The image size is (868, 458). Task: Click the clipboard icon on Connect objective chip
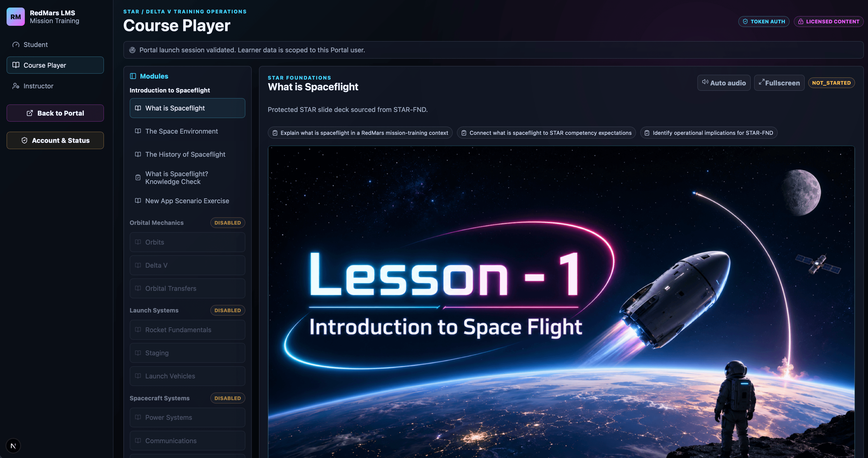464,133
